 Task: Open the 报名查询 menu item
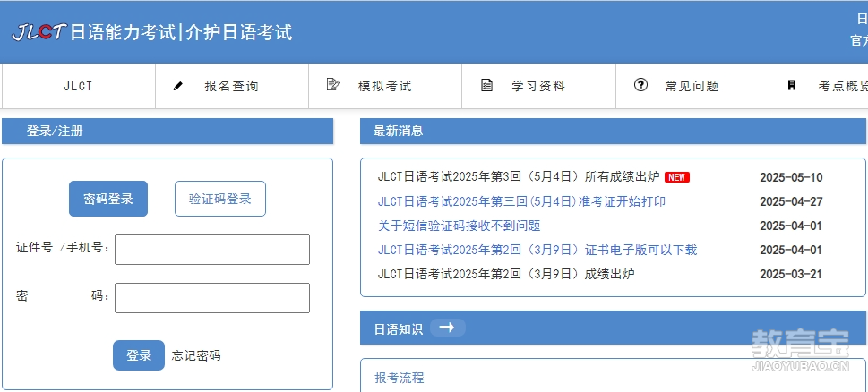tap(232, 86)
